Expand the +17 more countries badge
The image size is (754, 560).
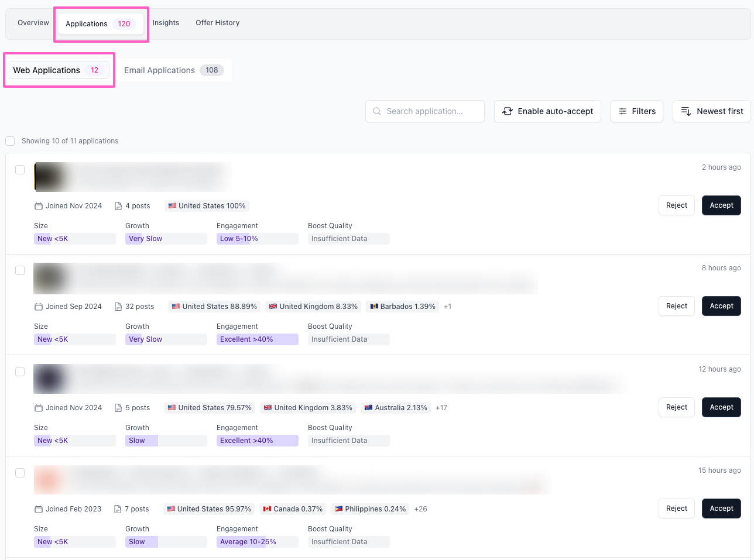[x=441, y=408]
